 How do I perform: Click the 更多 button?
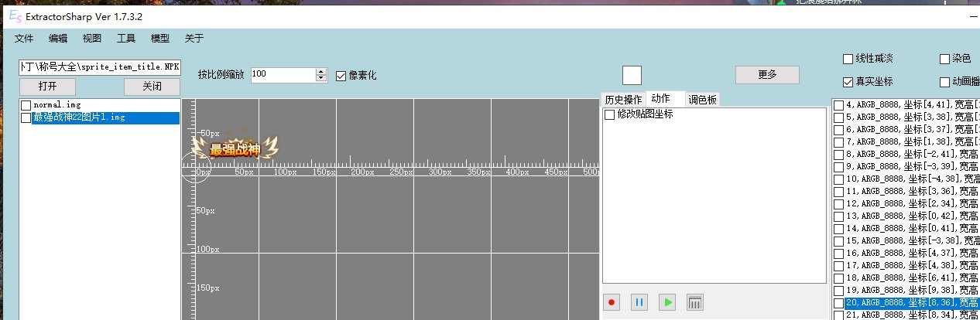pos(766,75)
